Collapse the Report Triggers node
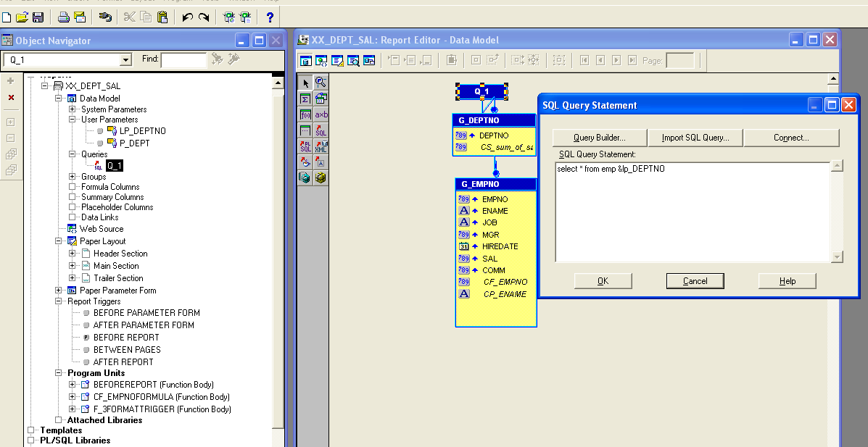 pyautogui.click(x=59, y=301)
